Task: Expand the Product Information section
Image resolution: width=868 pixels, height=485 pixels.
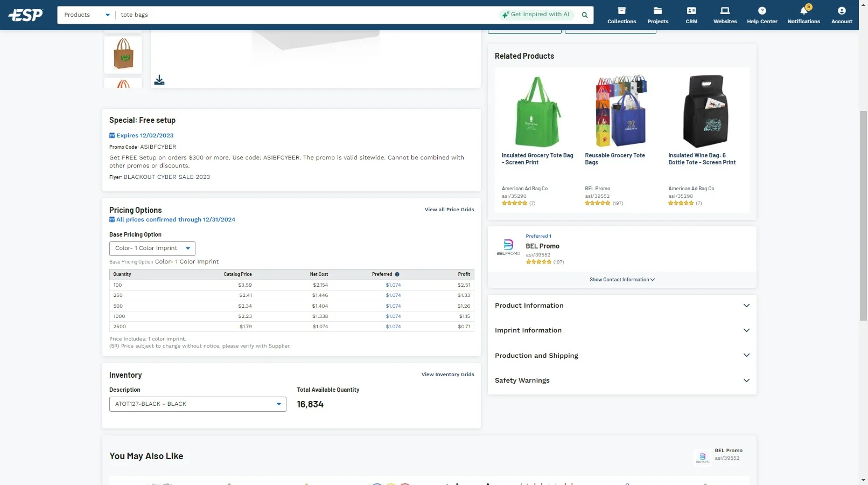Action: (622, 306)
